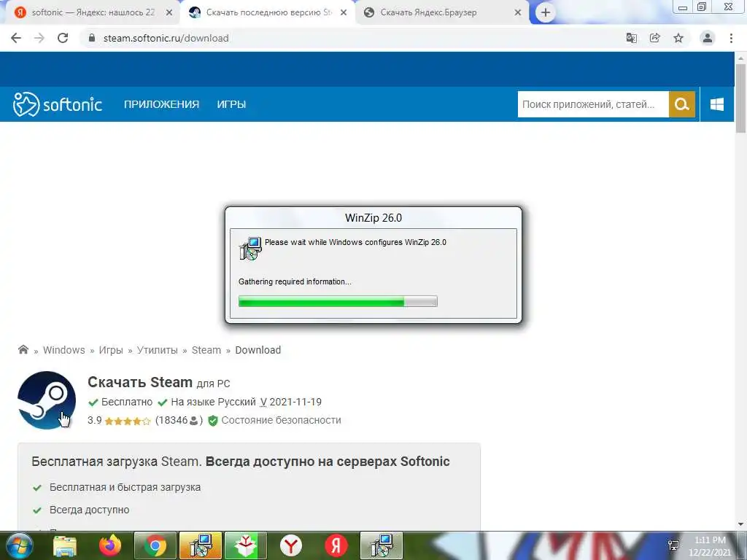
Task: Bookmark this page with the star icon
Action: (x=678, y=38)
